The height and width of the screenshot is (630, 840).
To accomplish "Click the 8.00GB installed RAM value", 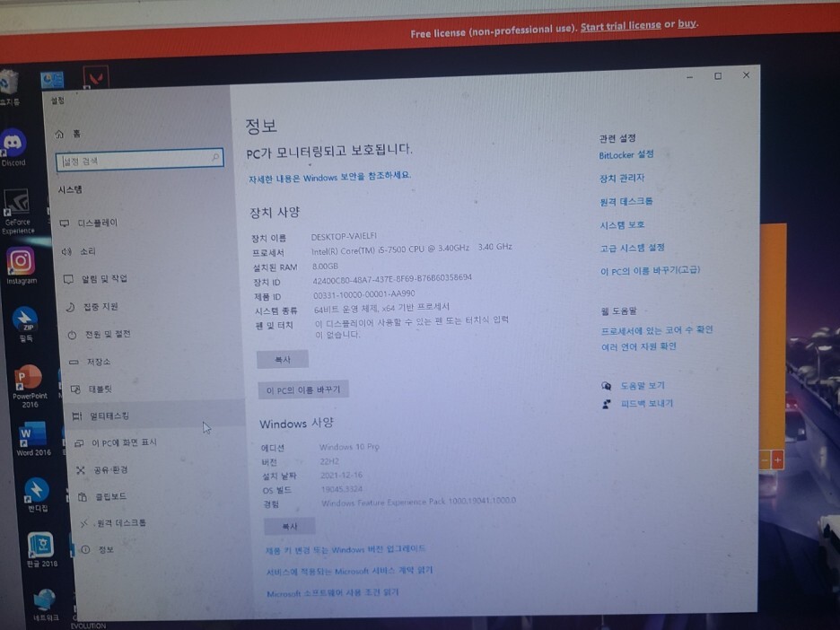I will point(325,267).
